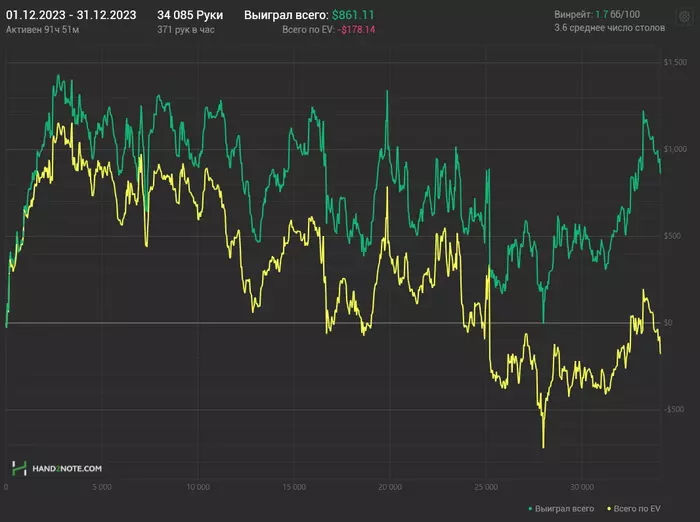Click the -$500 label on the y-axis

(x=674, y=409)
